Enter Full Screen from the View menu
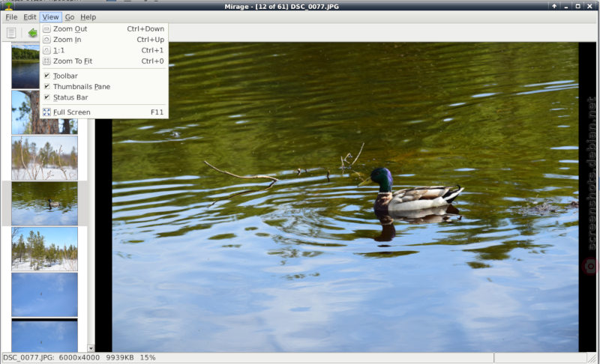This screenshot has height=364, width=600. pyautogui.click(x=103, y=112)
